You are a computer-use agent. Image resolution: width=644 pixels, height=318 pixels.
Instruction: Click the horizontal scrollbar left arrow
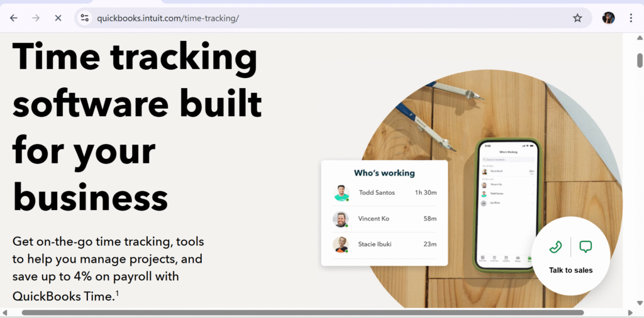pos(4,313)
